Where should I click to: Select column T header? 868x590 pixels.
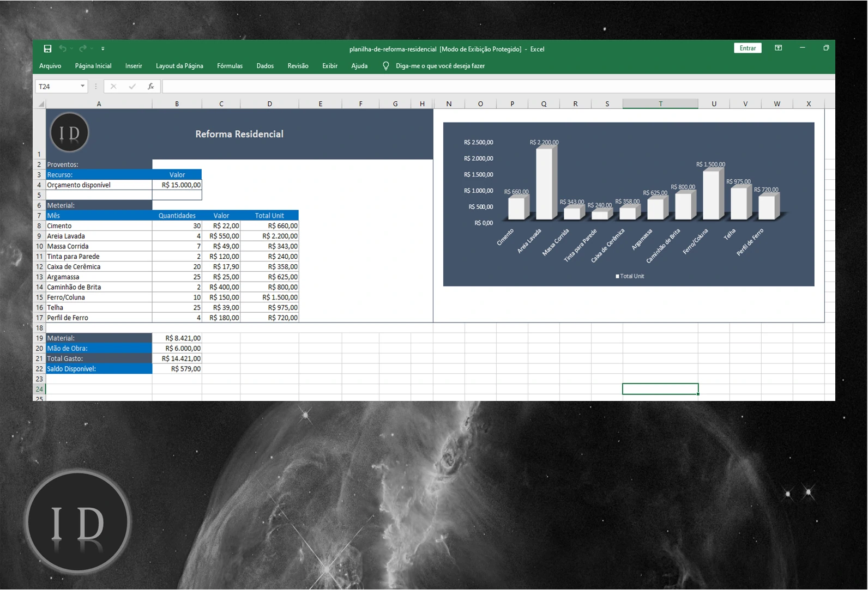click(x=660, y=104)
